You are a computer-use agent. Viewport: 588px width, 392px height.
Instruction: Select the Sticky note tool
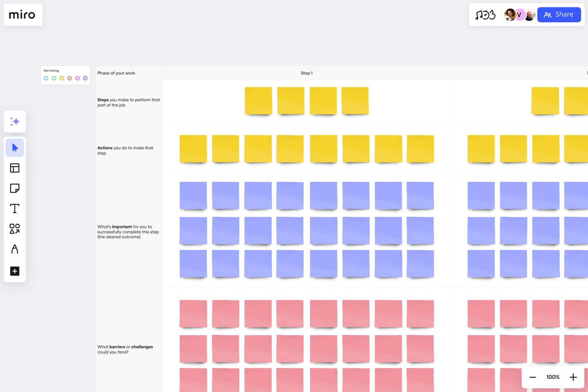15,188
